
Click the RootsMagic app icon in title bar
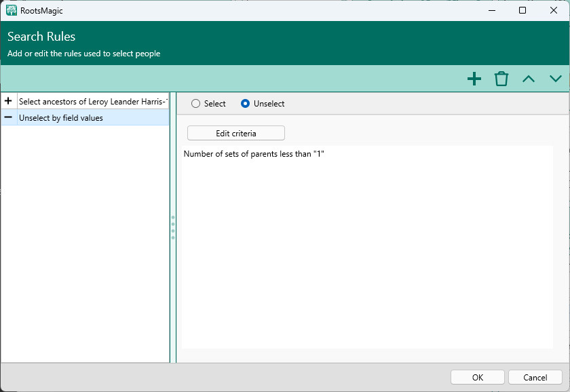pos(12,10)
